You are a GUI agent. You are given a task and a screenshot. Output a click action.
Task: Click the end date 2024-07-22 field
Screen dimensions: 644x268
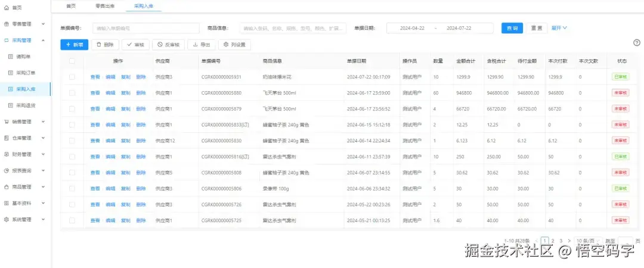(x=459, y=28)
